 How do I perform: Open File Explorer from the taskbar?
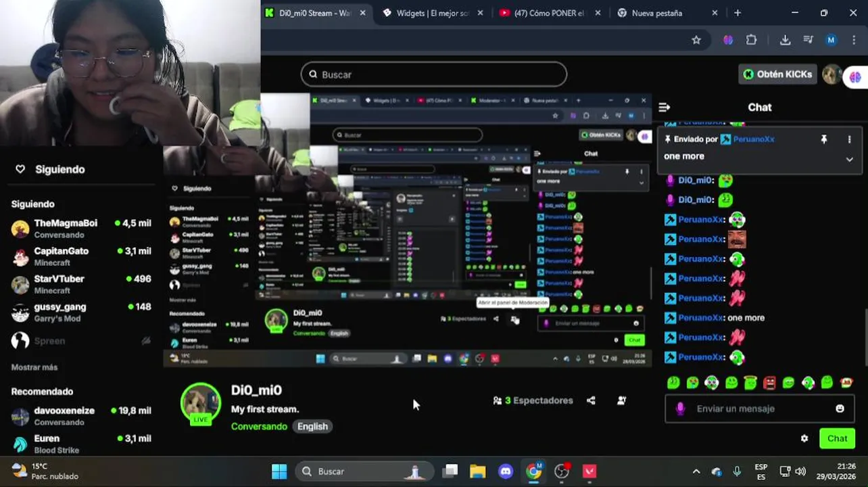(x=478, y=471)
